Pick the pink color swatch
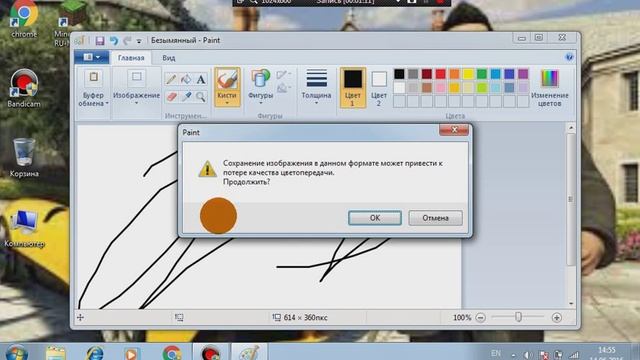The image size is (640, 360). [x=440, y=87]
